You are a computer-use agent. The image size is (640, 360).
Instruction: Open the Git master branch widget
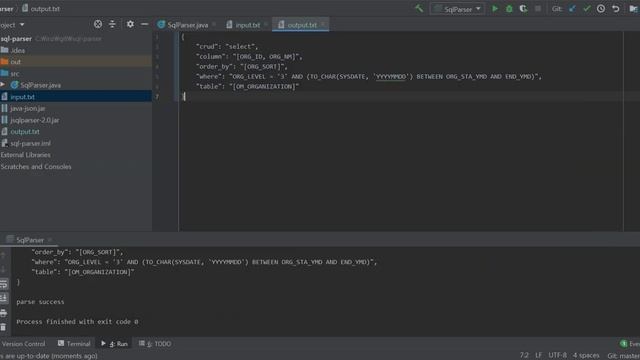(x=624, y=356)
